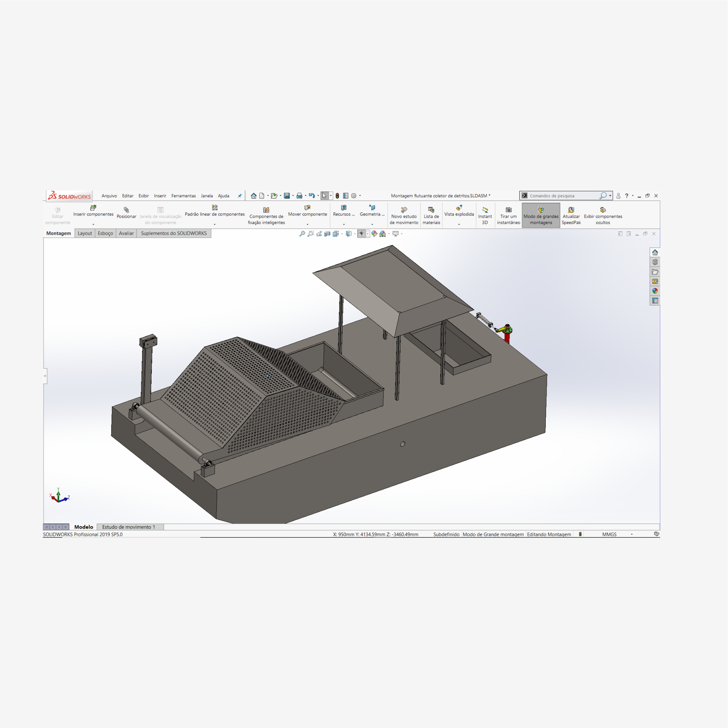The image size is (728, 728).
Task: Toggle Hide/Show Items eye icon
Action: pyautogui.click(x=361, y=234)
